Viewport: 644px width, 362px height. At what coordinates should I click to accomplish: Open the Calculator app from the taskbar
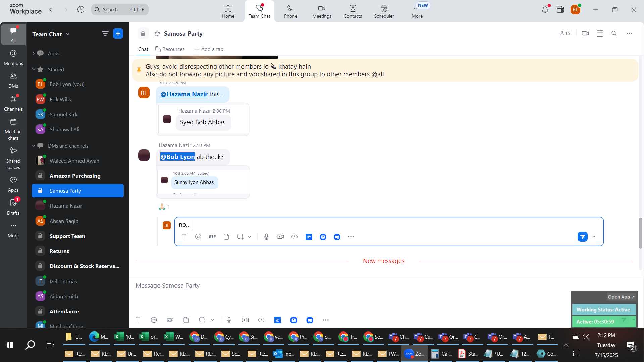tap(441, 354)
